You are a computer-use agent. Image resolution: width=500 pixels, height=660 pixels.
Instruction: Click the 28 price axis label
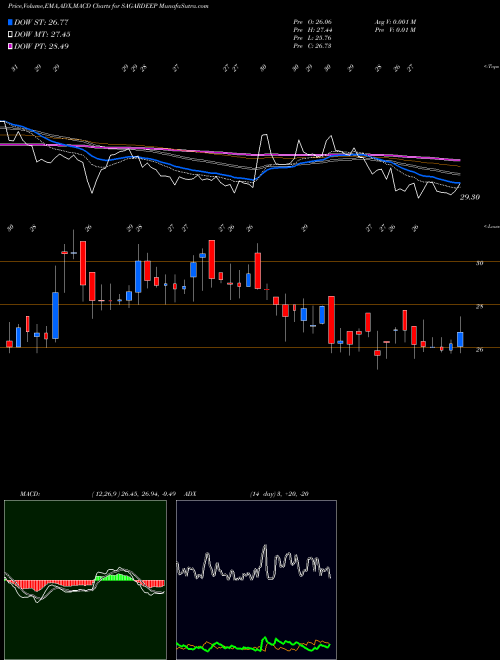[479, 307]
